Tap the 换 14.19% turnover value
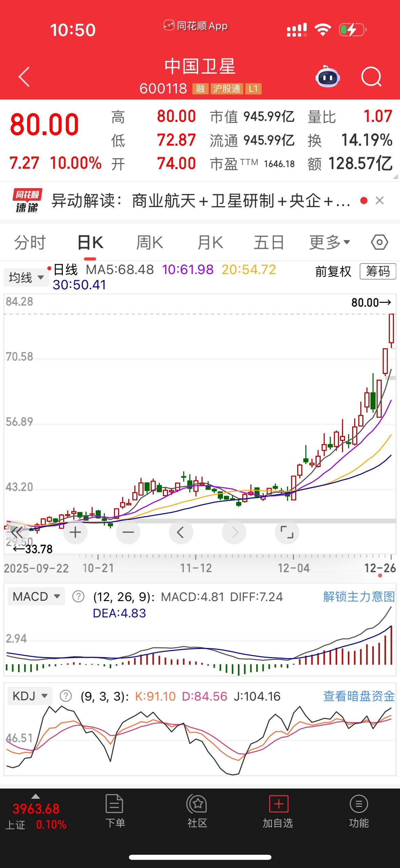Screen dimensions: 400x868 tap(350, 140)
